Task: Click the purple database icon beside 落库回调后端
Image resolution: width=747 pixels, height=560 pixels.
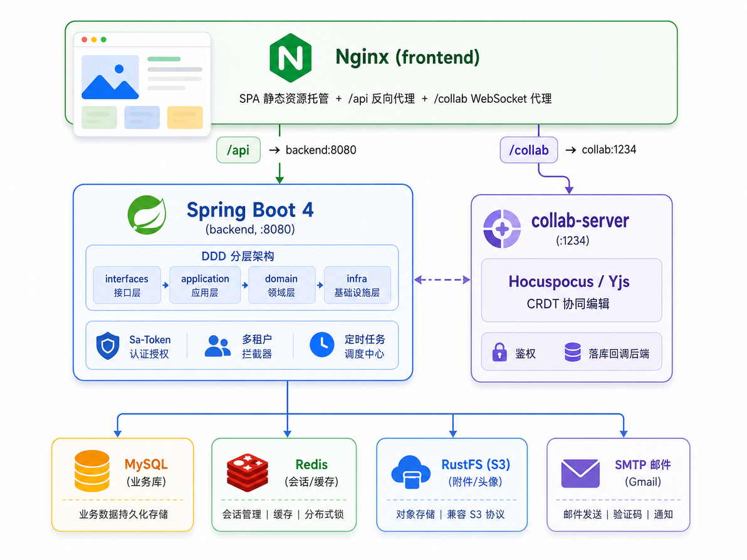Action: click(x=573, y=353)
